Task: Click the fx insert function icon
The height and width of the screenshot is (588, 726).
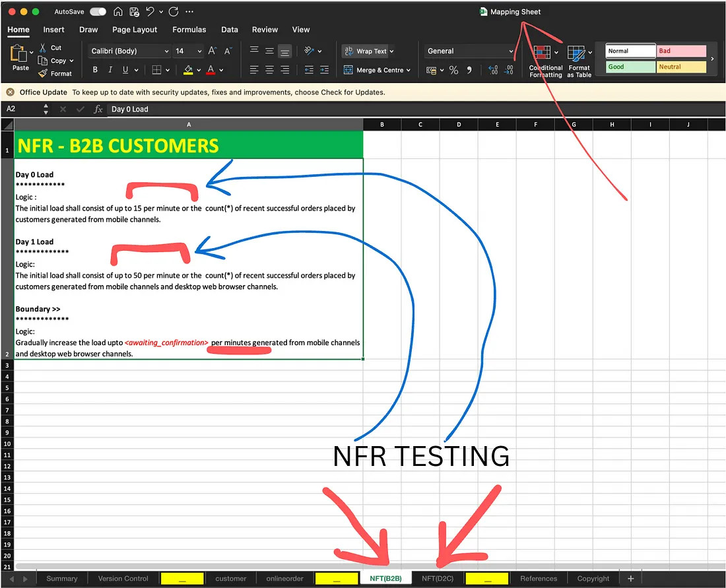Action: click(x=98, y=110)
